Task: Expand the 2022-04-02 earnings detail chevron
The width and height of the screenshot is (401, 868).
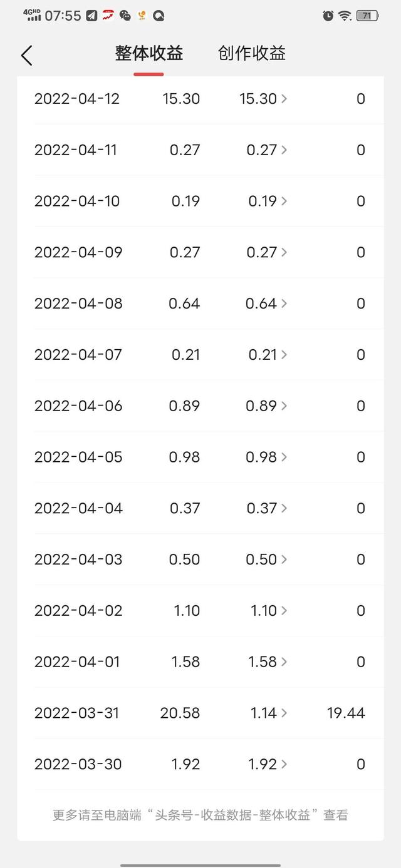Action: pyautogui.click(x=284, y=611)
